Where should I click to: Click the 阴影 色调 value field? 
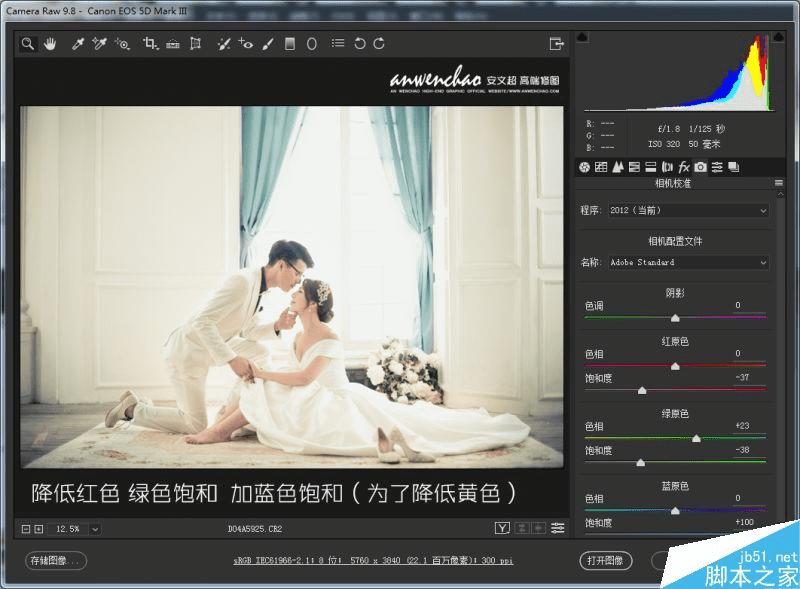pyautogui.click(x=749, y=305)
